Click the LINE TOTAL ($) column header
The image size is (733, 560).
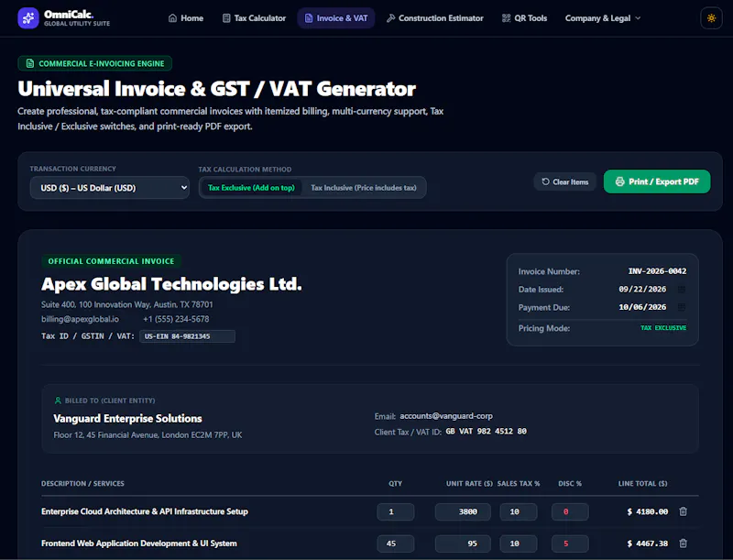pyautogui.click(x=643, y=483)
